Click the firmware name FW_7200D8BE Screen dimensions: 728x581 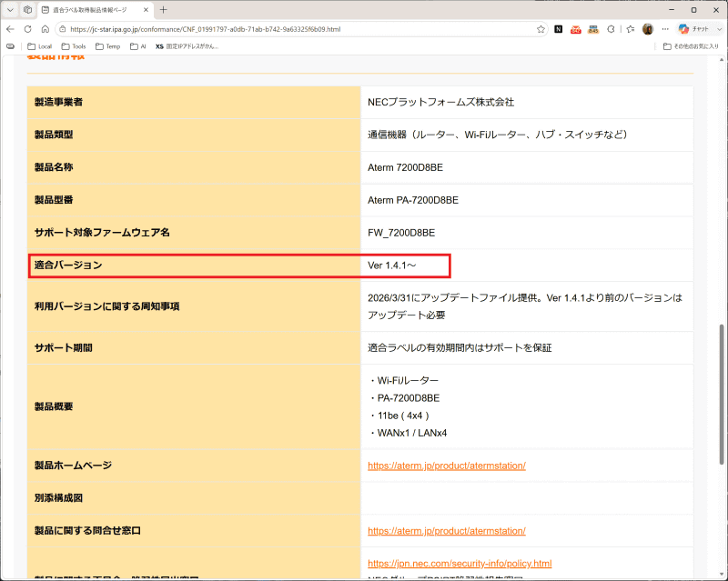pos(401,233)
